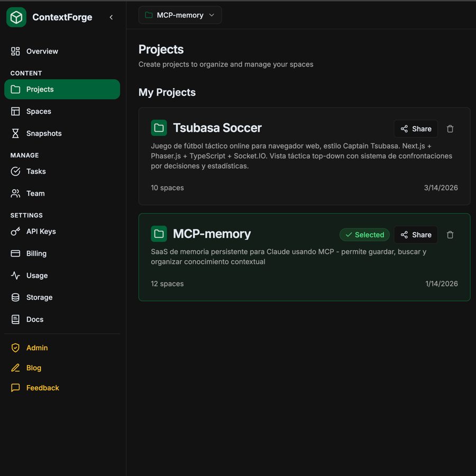Open the Feedback link
This screenshot has height=476, width=476.
pyautogui.click(x=42, y=388)
